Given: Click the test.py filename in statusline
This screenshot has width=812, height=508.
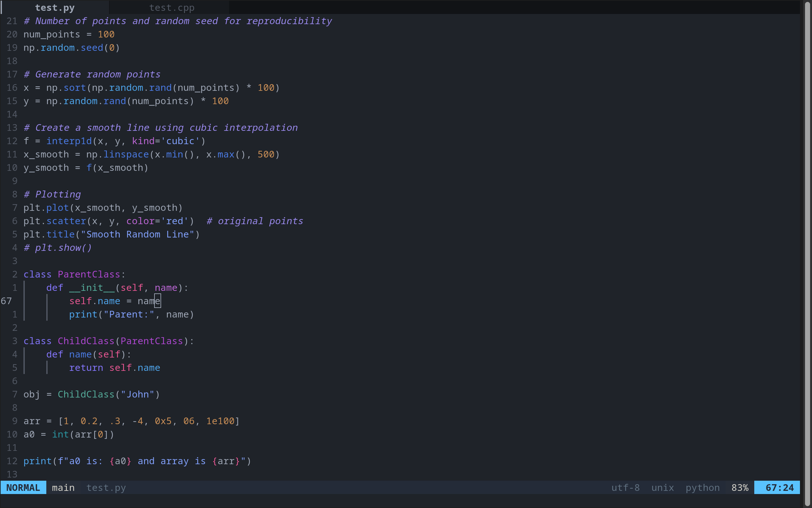Looking at the screenshot, I should [x=106, y=487].
